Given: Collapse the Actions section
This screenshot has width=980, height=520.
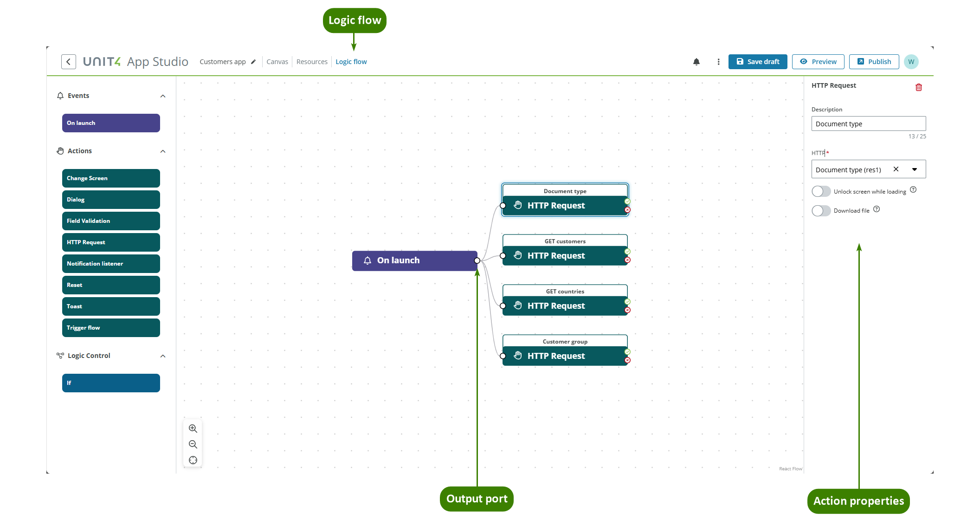Looking at the screenshot, I should point(162,151).
